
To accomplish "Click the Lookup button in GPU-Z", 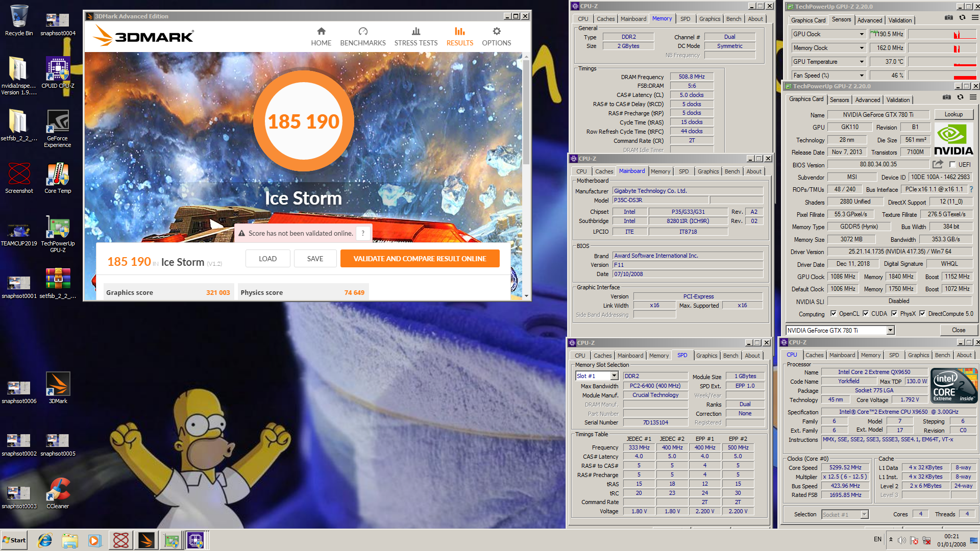I will (x=953, y=114).
